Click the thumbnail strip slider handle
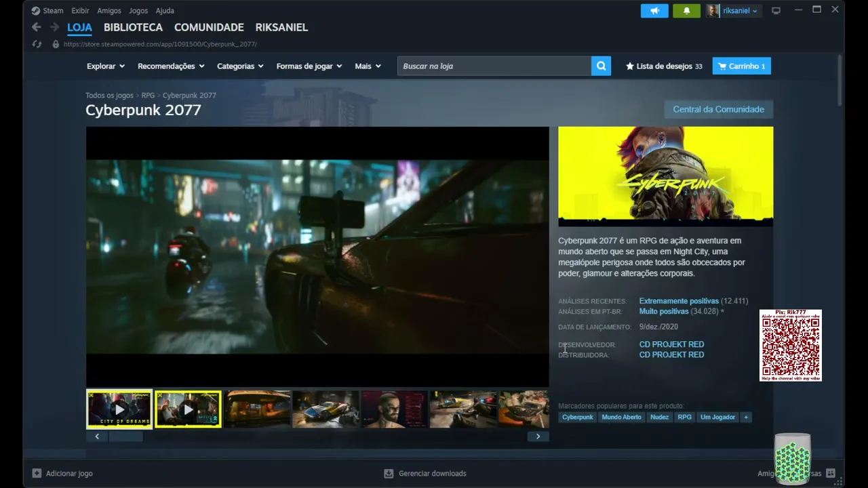Screen dimensions: 868x488 (125, 436)
